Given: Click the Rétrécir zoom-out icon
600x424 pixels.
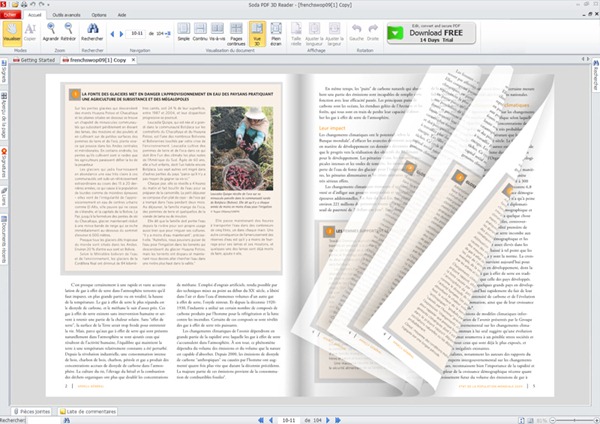Looking at the screenshot, I should 70,35.
